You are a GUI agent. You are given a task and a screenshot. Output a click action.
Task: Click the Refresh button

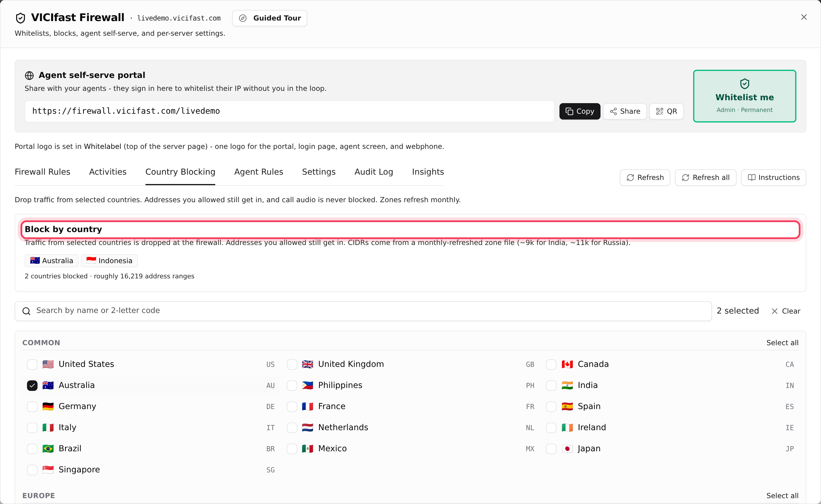click(644, 177)
